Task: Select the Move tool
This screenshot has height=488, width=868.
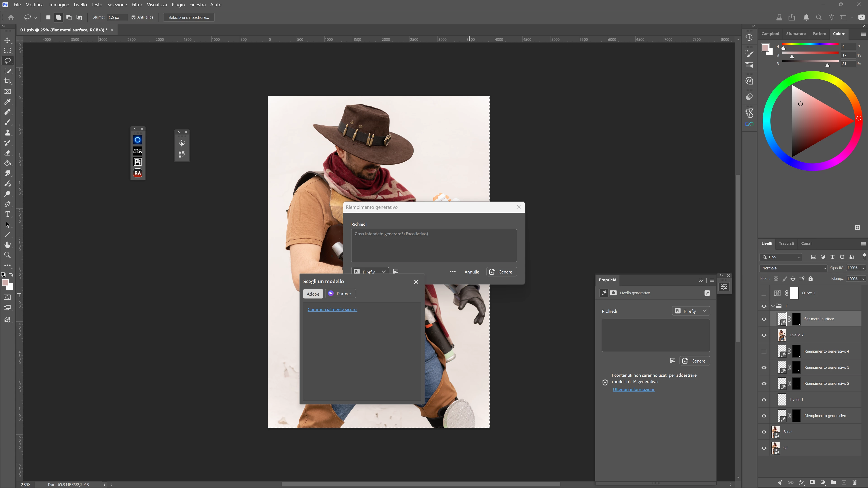Action: (x=7, y=40)
